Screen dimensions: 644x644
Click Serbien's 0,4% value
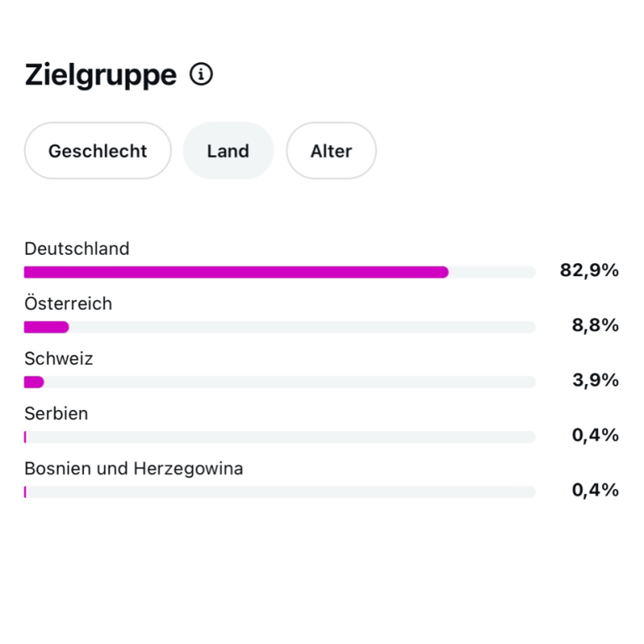click(x=595, y=435)
